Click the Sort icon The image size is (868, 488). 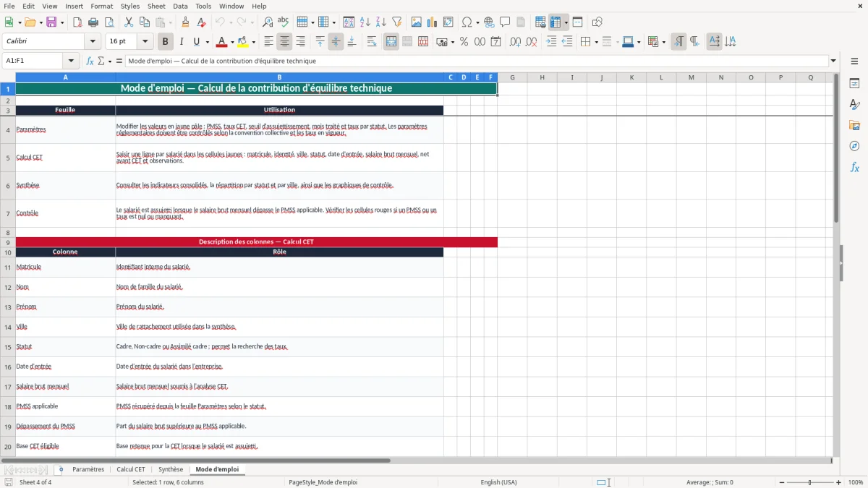coord(349,22)
